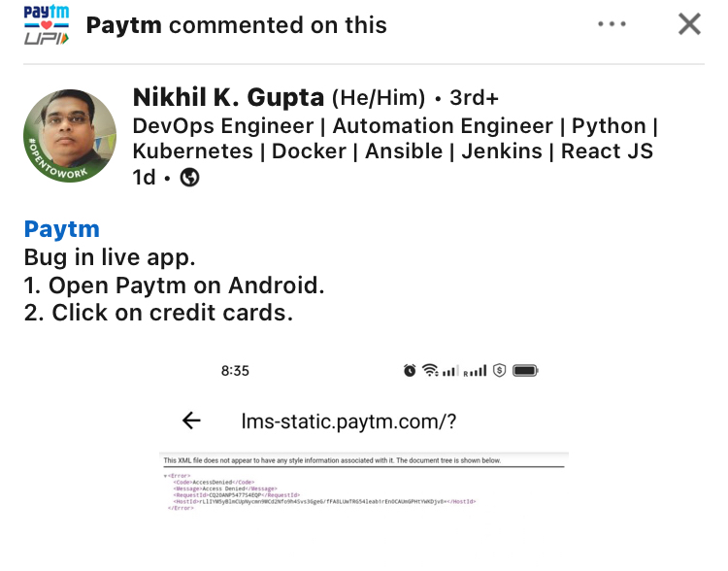
Task: Click the globe public visibility icon
Action: click(190, 178)
